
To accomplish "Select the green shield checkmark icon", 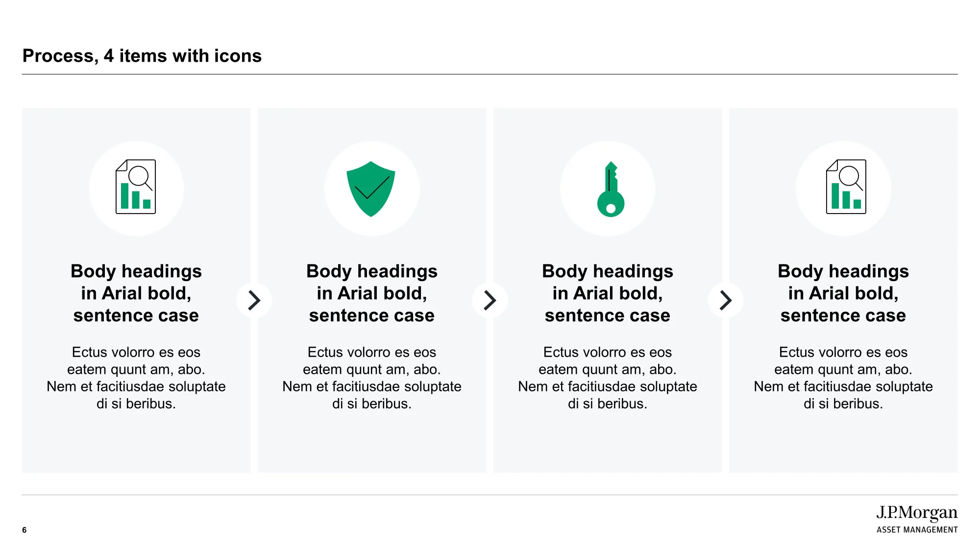I will pyautogui.click(x=371, y=189).
